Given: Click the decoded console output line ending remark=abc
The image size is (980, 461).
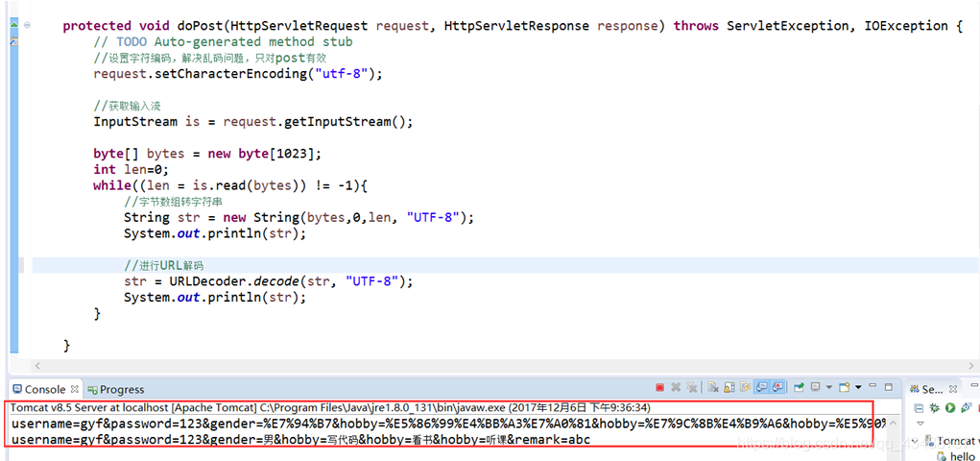Looking at the screenshot, I should 300,439.
